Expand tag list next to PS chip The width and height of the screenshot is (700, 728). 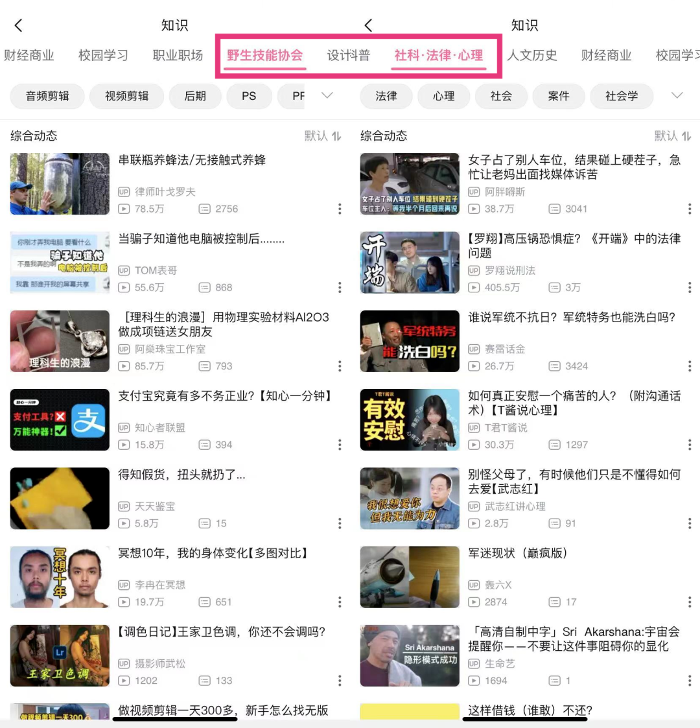(327, 96)
